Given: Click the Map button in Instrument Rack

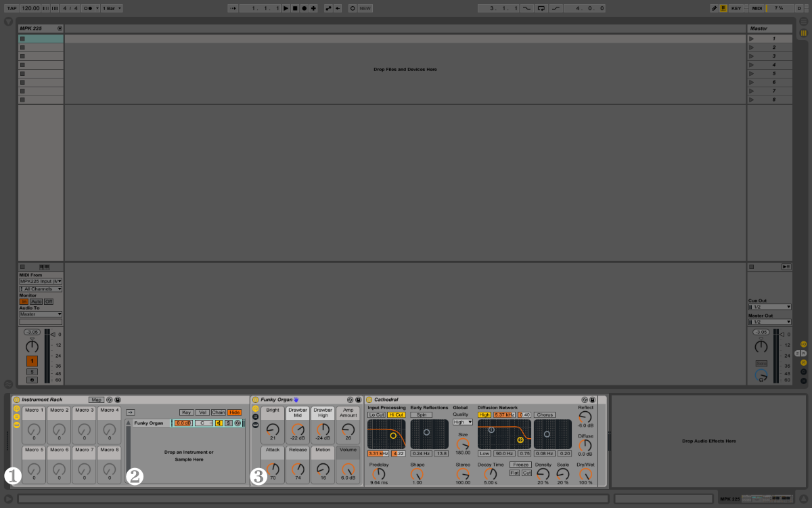Looking at the screenshot, I should click(96, 400).
